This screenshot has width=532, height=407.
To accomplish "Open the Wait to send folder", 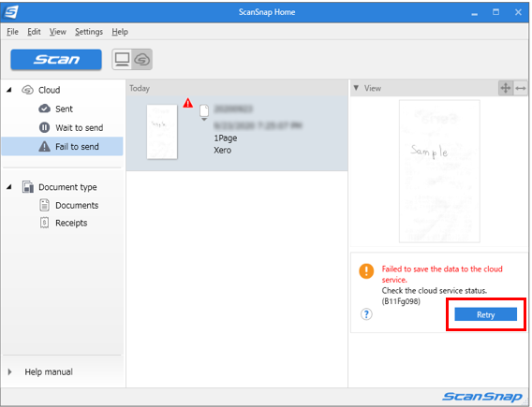I will click(80, 128).
